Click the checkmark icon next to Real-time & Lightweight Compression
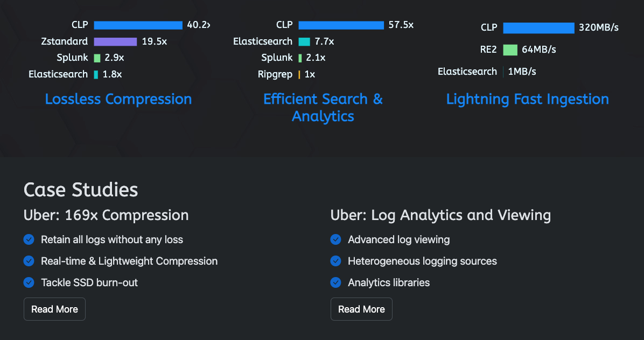 pos(29,261)
